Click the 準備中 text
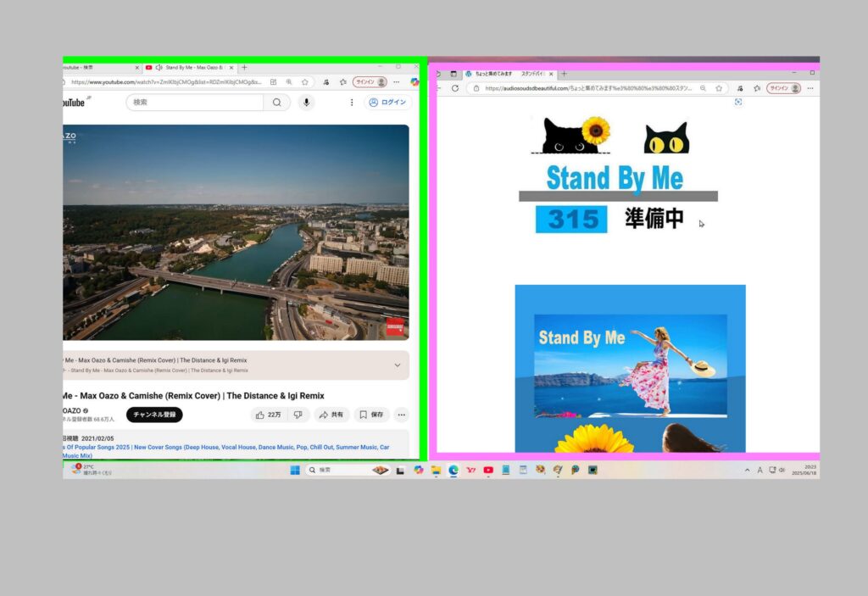The height and width of the screenshot is (596, 868). [654, 218]
